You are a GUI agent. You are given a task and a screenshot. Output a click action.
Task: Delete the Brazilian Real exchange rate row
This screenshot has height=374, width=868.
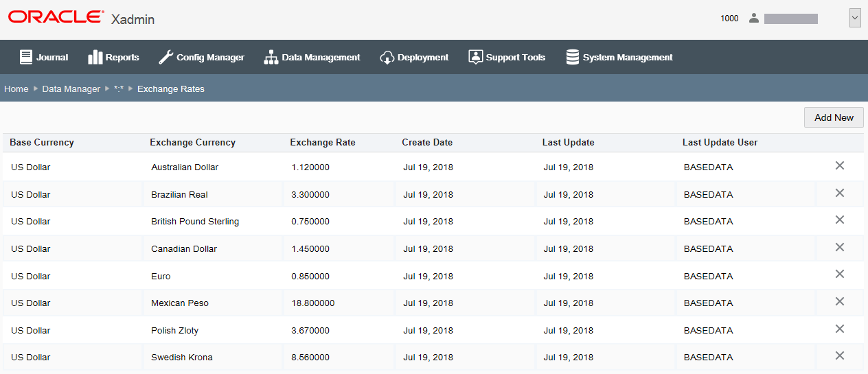(x=839, y=193)
